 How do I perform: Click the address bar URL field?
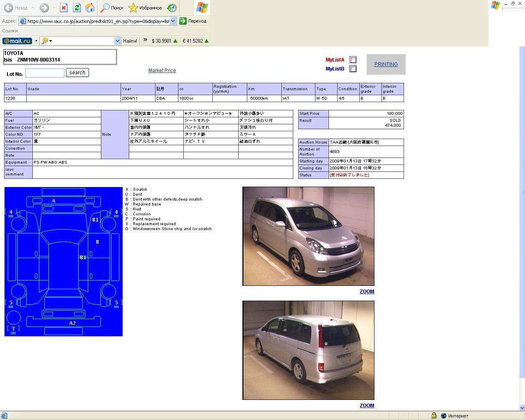click(x=98, y=21)
